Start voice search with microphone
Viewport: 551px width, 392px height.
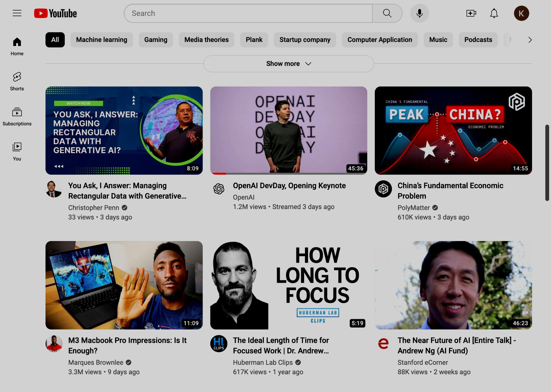[419, 13]
